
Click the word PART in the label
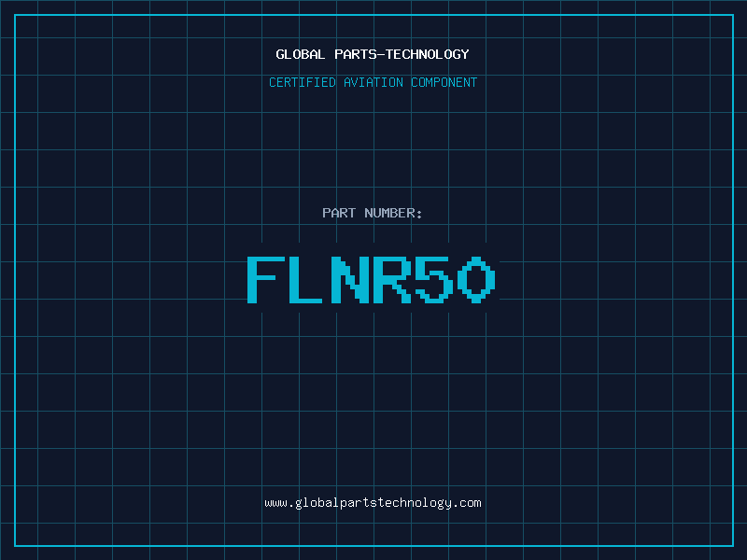pos(339,213)
